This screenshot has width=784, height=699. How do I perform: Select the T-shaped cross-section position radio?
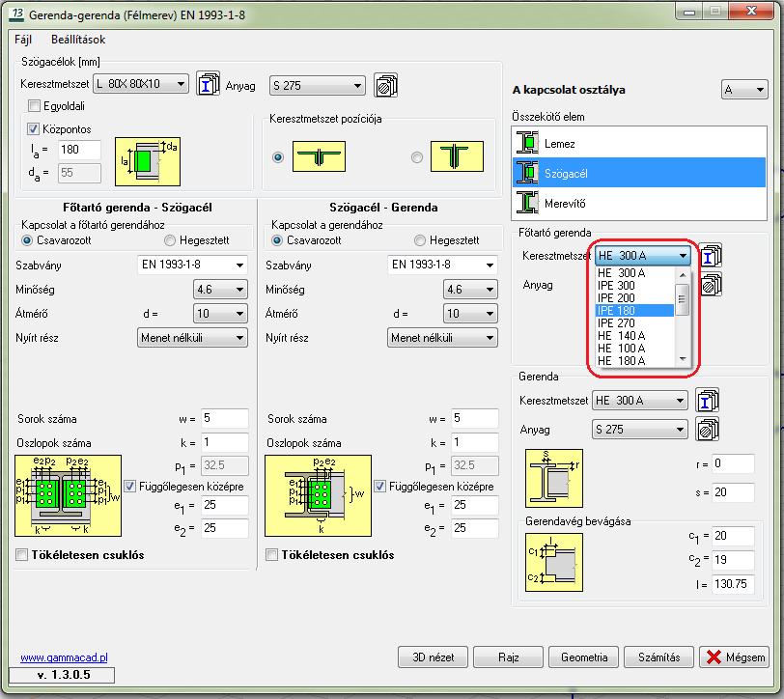pyautogui.click(x=417, y=157)
